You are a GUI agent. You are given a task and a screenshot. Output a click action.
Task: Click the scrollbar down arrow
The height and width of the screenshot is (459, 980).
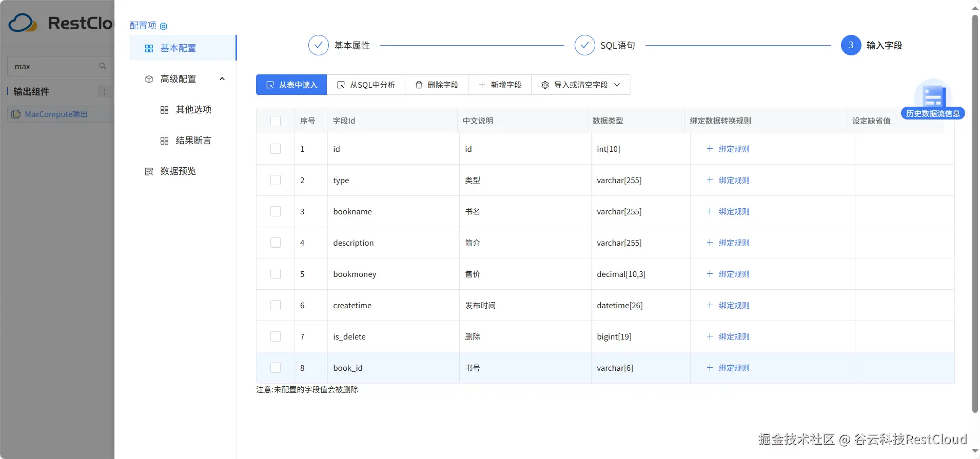point(975,452)
